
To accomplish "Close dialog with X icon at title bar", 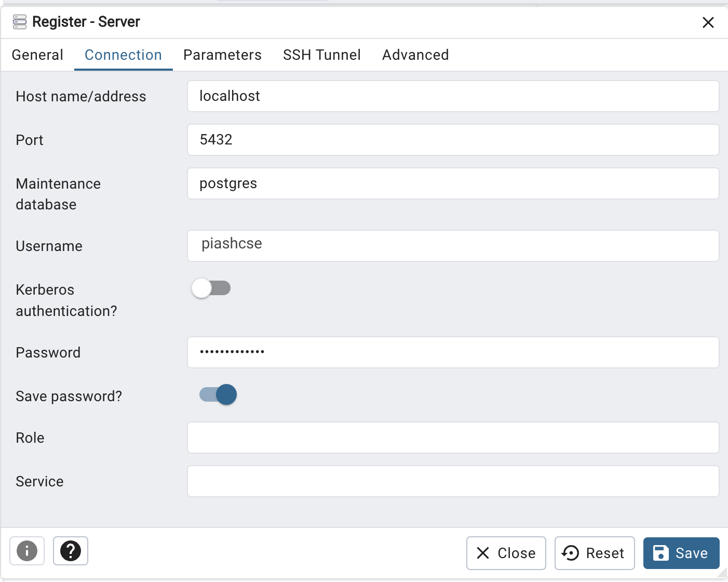I will pyautogui.click(x=708, y=22).
